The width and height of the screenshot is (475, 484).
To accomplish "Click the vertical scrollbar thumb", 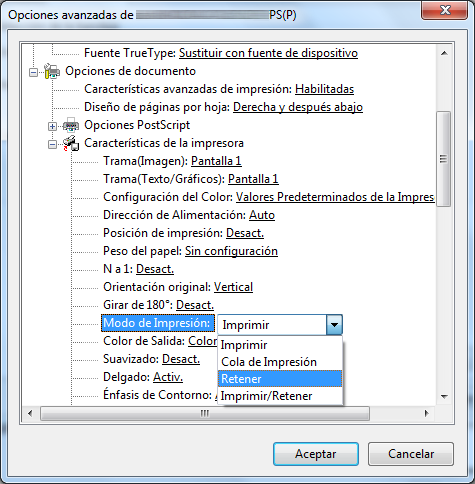I will click(x=444, y=159).
